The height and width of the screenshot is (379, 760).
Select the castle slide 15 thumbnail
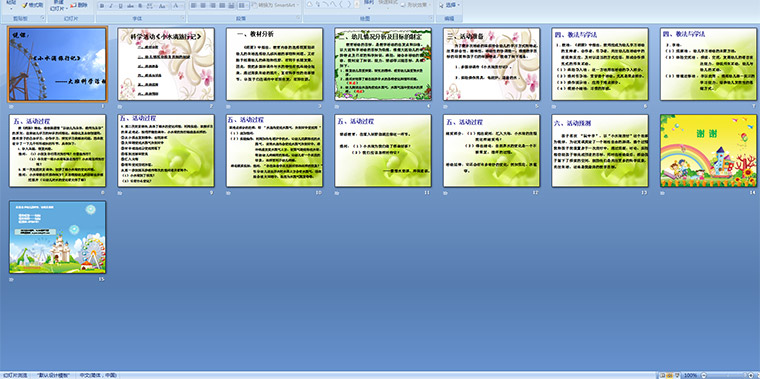pos(57,237)
